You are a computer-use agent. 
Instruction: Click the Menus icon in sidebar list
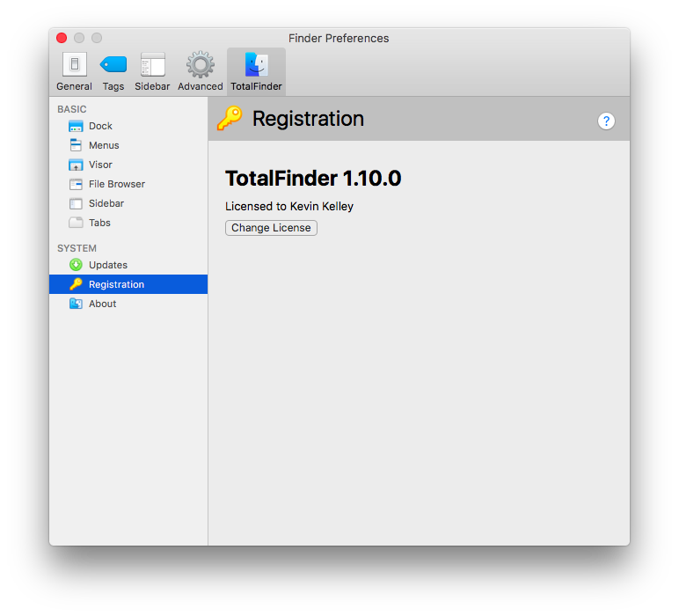[x=76, y=145]
